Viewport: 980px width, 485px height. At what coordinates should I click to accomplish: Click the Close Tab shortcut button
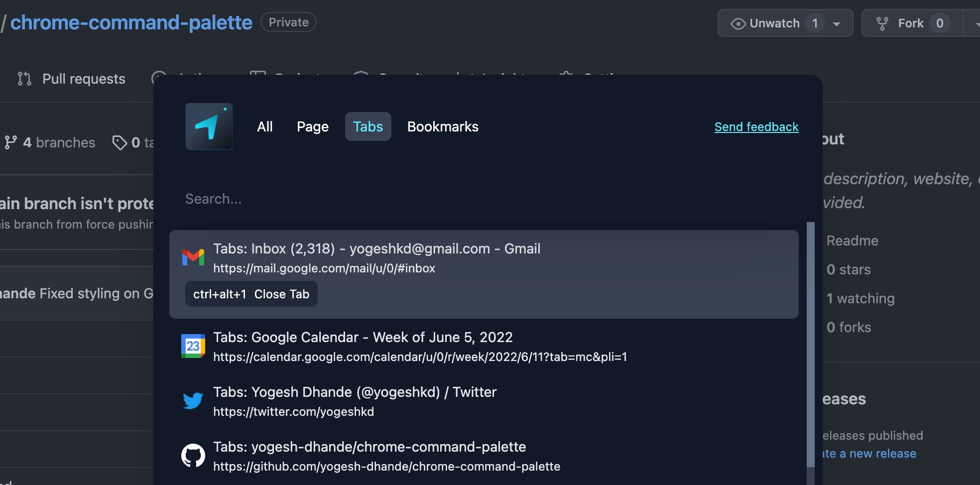pos(251,294)
